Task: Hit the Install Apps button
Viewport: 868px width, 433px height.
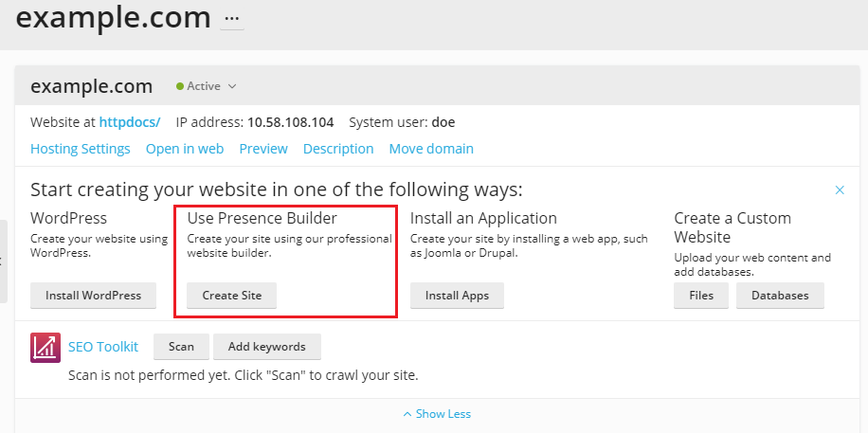Action: pos(457,296)
